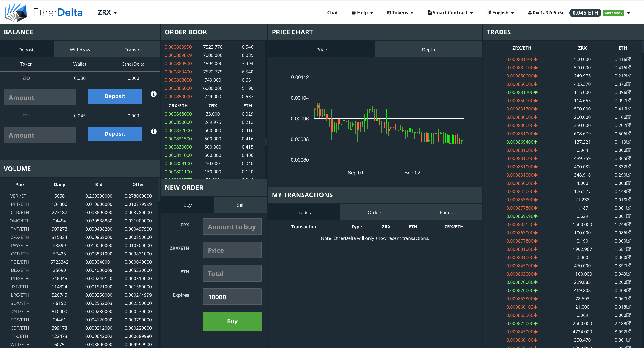Click link icon on 0.000869400 trade row
This screenshot has height=348, width=644.
[x=628, y=141]
